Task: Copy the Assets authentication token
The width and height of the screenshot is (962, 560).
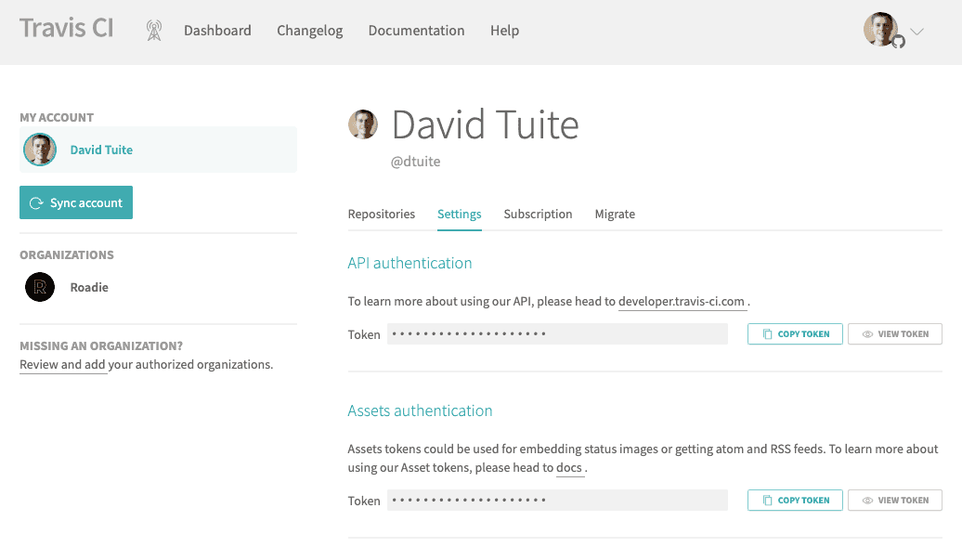Action: pos(795,501)
